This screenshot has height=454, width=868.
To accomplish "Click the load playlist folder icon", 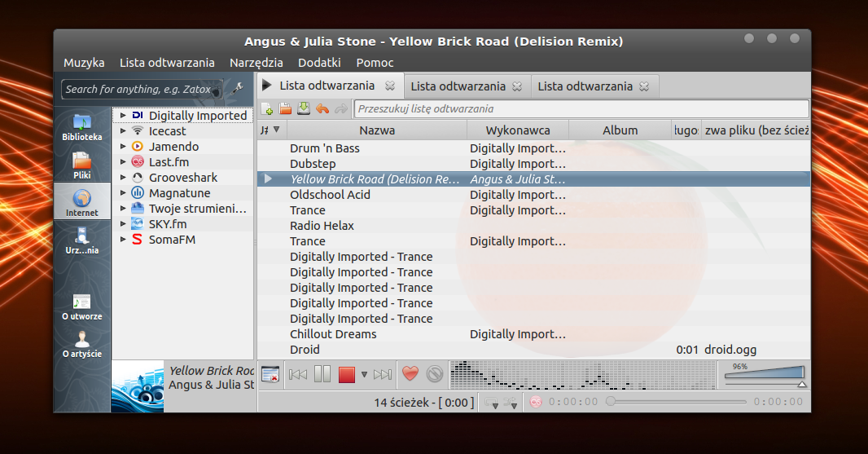I will [x=285, y=108].
